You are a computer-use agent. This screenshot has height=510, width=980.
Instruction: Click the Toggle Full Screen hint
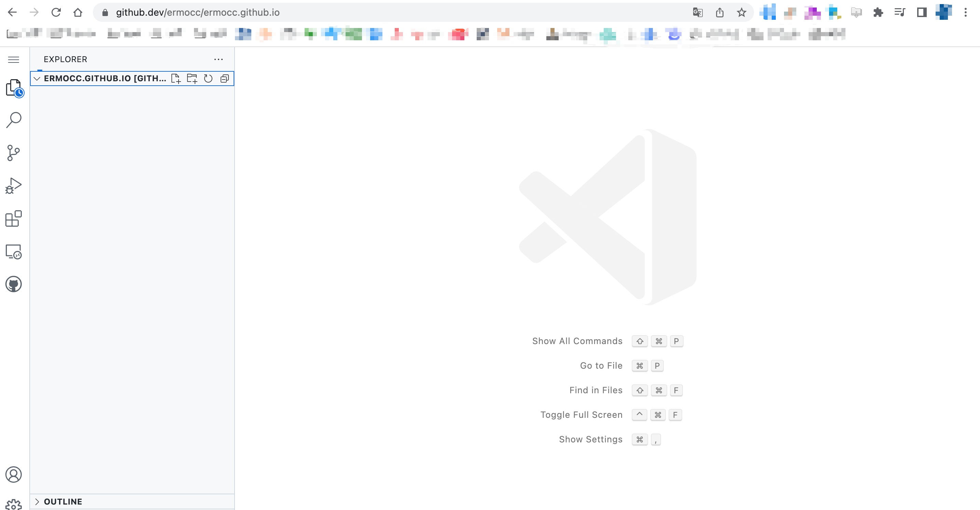click(581, 415)
